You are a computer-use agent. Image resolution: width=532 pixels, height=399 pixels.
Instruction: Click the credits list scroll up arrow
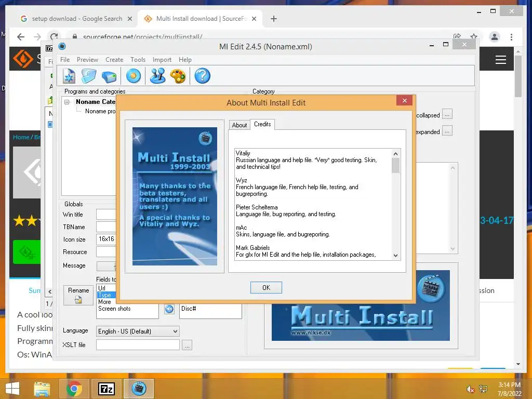395,154
